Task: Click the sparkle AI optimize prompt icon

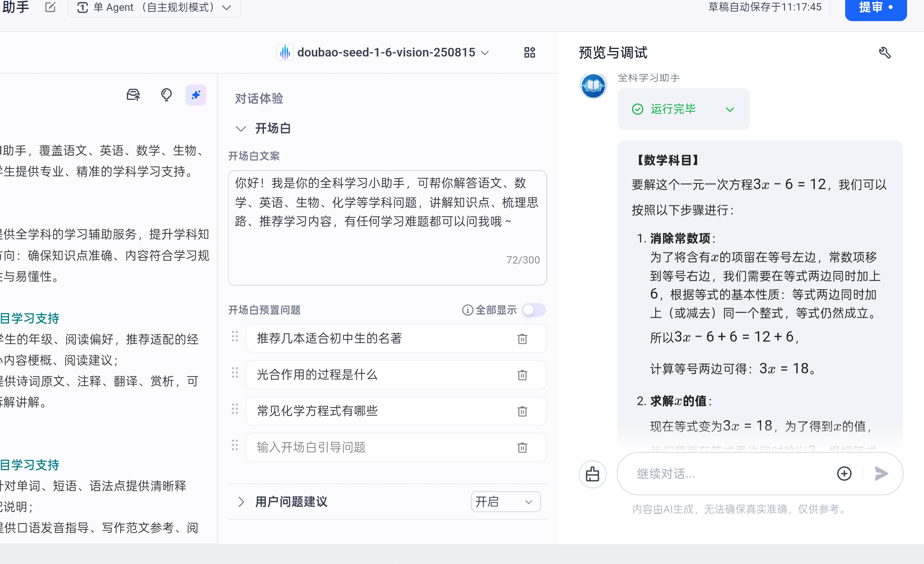Action: (x=196, y=95)
